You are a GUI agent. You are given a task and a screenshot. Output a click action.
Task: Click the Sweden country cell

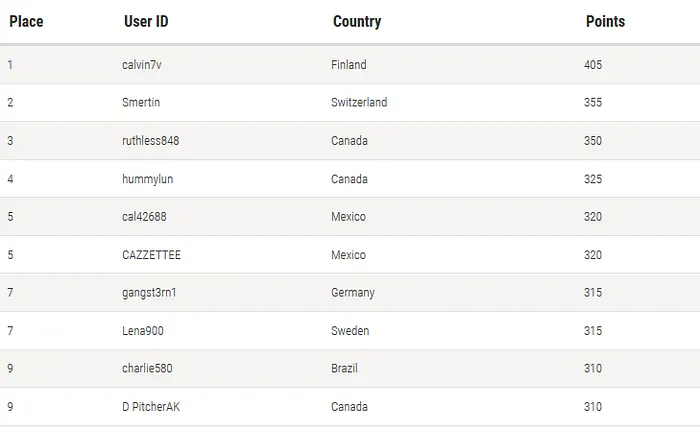click(x=350, y=331)
